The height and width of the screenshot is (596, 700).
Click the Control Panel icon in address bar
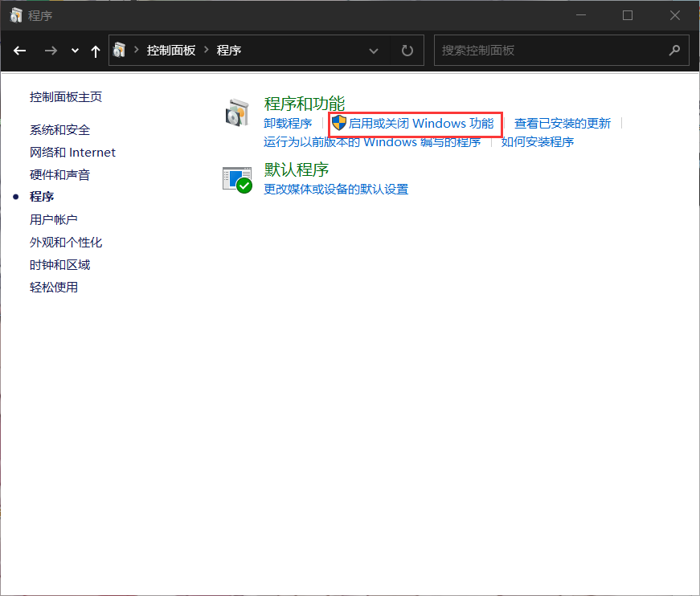pyautogui.click(x=119, y=50)
